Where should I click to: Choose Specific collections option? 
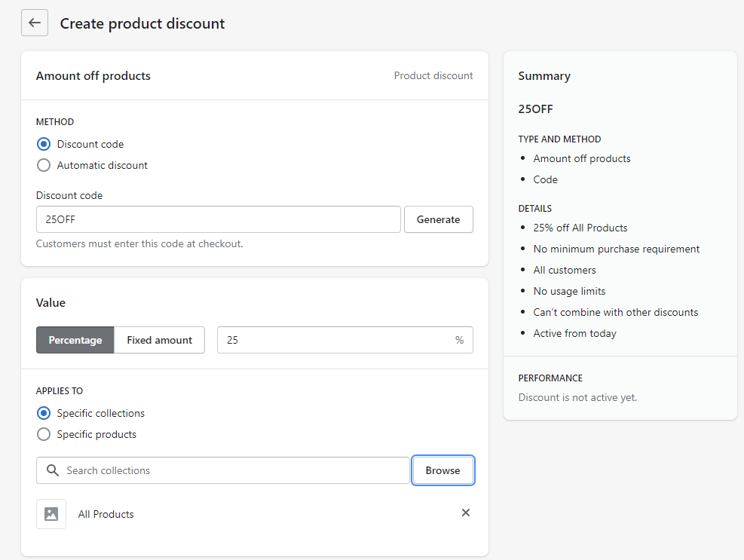click(44, 413)
